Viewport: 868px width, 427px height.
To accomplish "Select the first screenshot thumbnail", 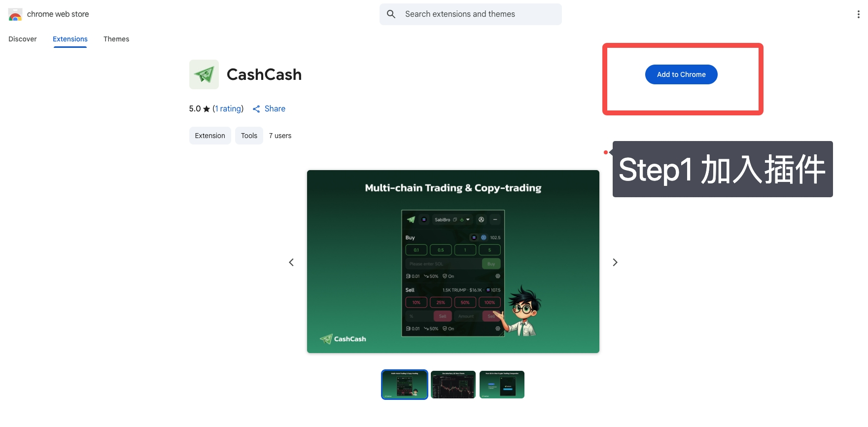I will pos(405,385).
